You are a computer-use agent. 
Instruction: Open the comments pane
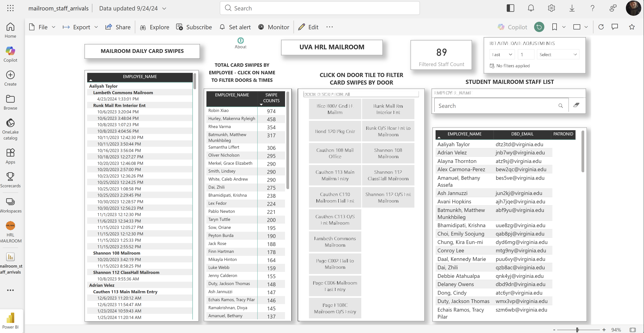(x=614, y=27)
